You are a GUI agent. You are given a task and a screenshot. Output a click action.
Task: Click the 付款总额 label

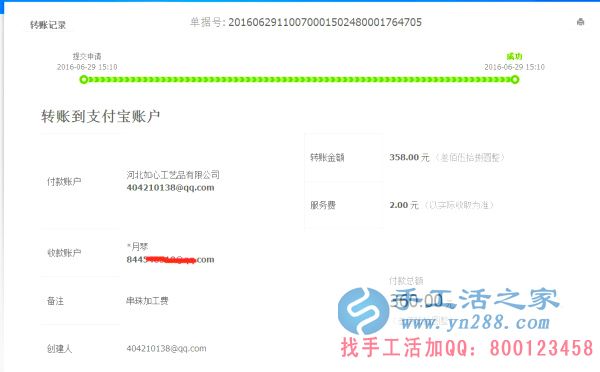click(406, 281)
